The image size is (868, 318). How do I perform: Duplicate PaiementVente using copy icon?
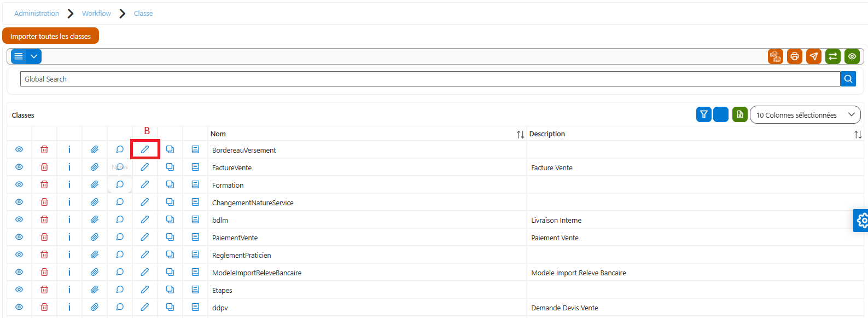[170, 237]
